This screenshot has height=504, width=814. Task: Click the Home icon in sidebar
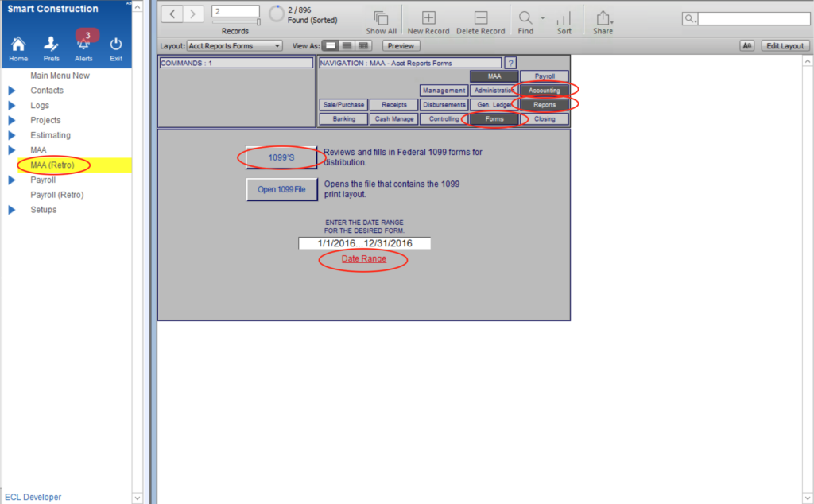coord(17,45)
